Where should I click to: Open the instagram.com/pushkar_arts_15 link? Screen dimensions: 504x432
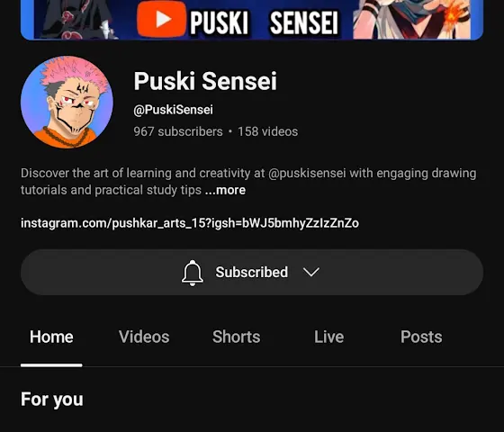[x=190, y=223]
